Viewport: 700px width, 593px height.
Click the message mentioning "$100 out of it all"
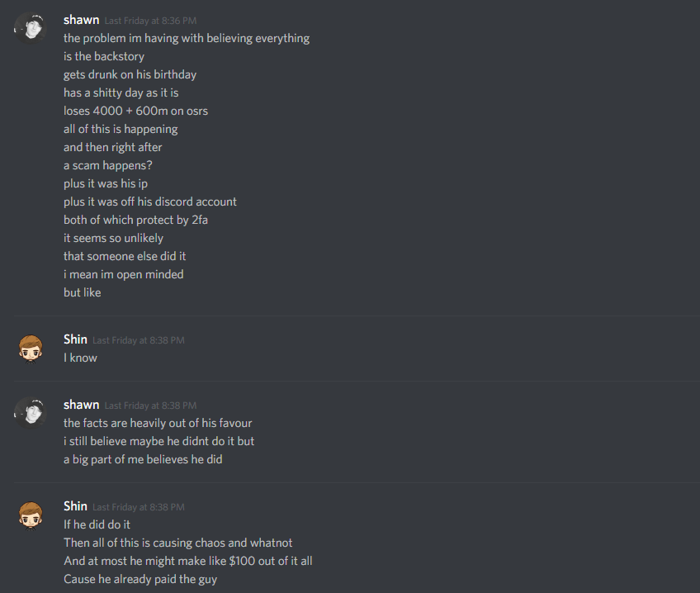click(188, 561)
